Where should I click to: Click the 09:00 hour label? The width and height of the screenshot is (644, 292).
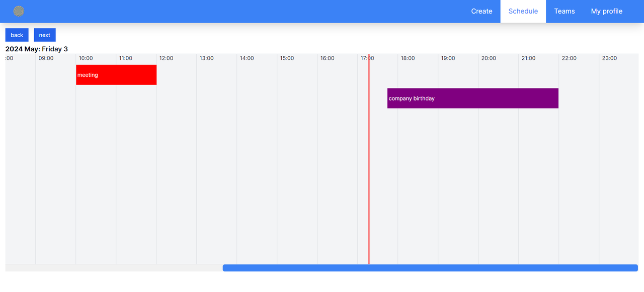pos(46,58)
